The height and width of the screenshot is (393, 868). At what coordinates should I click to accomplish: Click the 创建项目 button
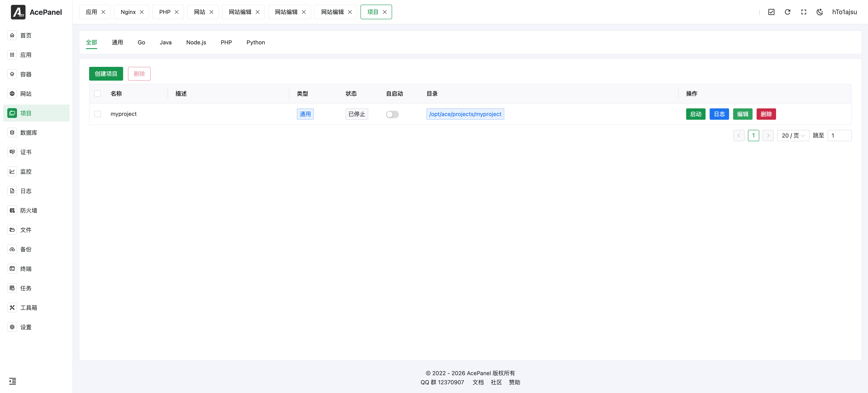coord(106,74)
